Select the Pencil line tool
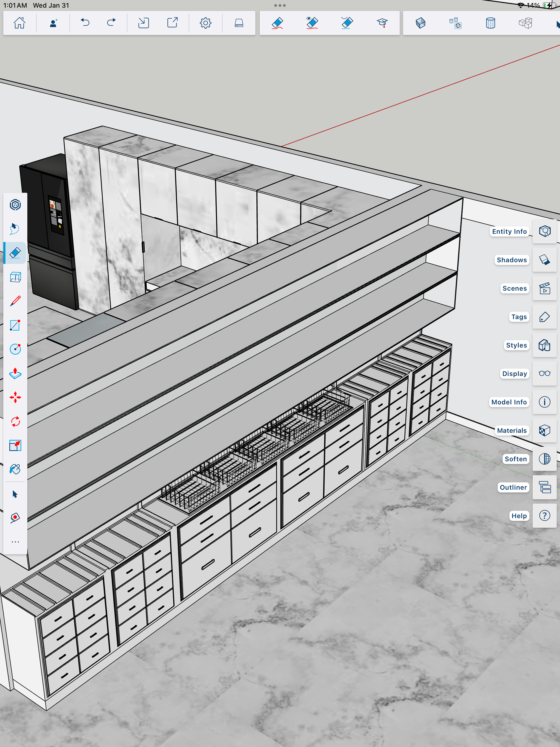Image resolution: width=560 pixels, height=747 pixels. pyautogui.click(x=15, y=301)
